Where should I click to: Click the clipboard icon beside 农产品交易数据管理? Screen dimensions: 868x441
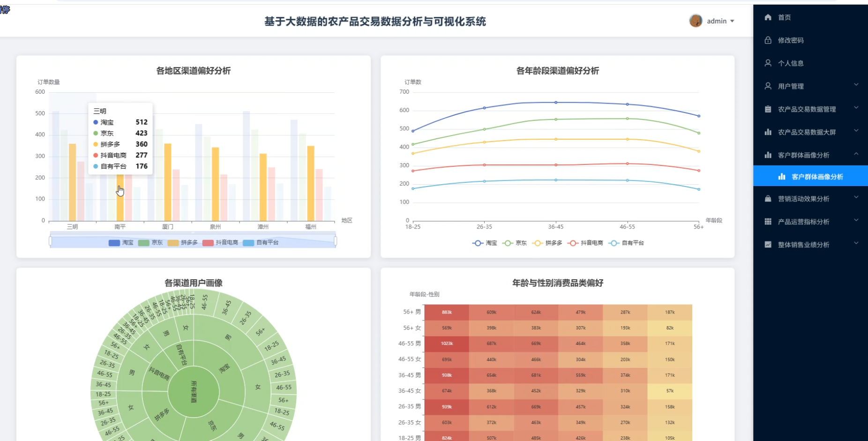768,109
